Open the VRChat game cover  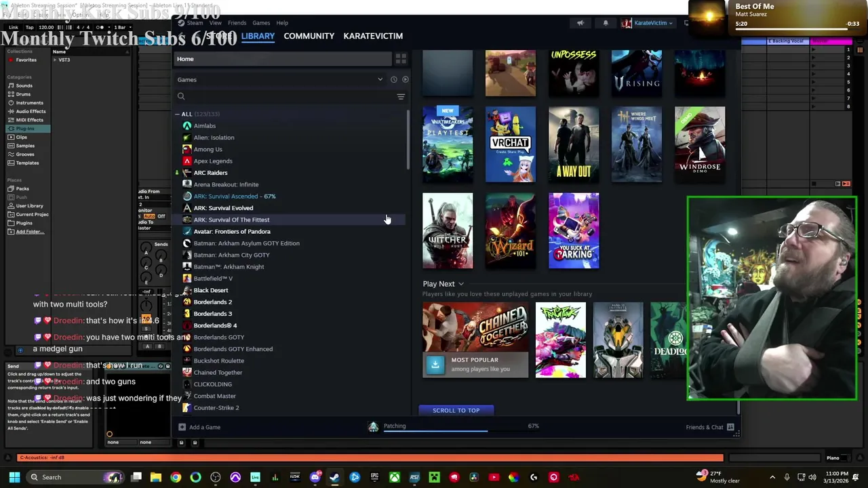click(511, 144)
